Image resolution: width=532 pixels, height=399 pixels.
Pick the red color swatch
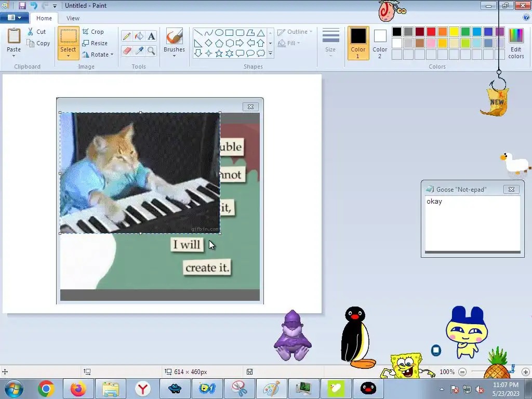coord(431,32)
